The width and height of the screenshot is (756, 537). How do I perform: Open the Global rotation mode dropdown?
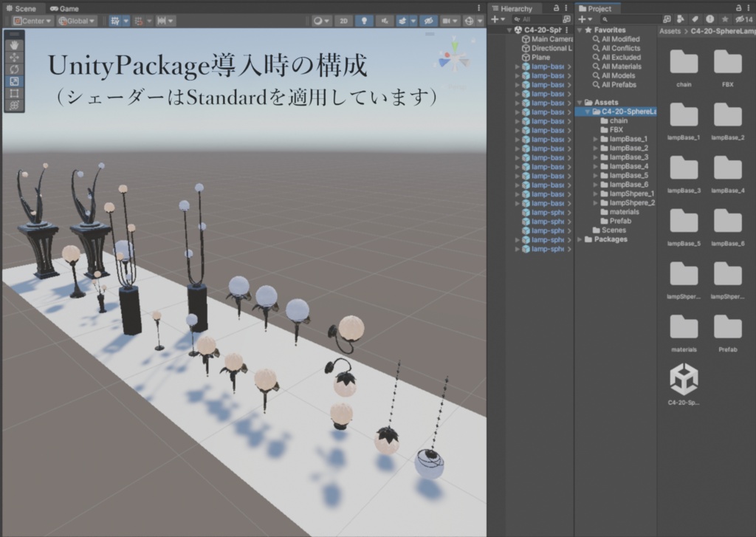(77, 21)
